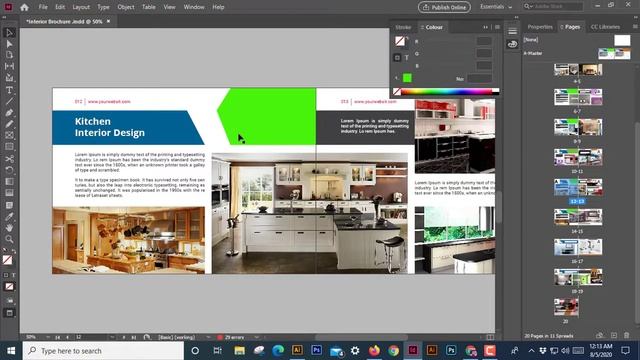Open Windows search box in taskbar
Image resolution: width=640 pixels, height=360 pixels.
click(x=103, y=351)
